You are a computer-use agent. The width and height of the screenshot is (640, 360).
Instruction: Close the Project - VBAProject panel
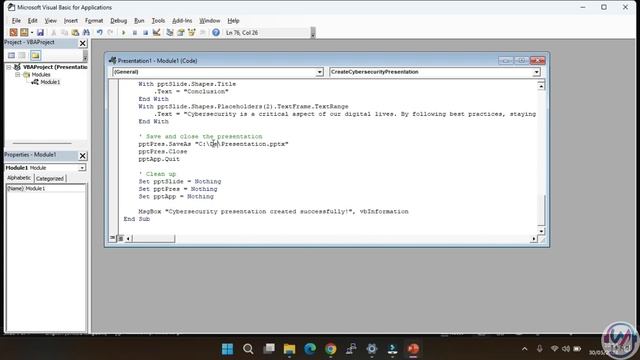(x=82, y=43)
